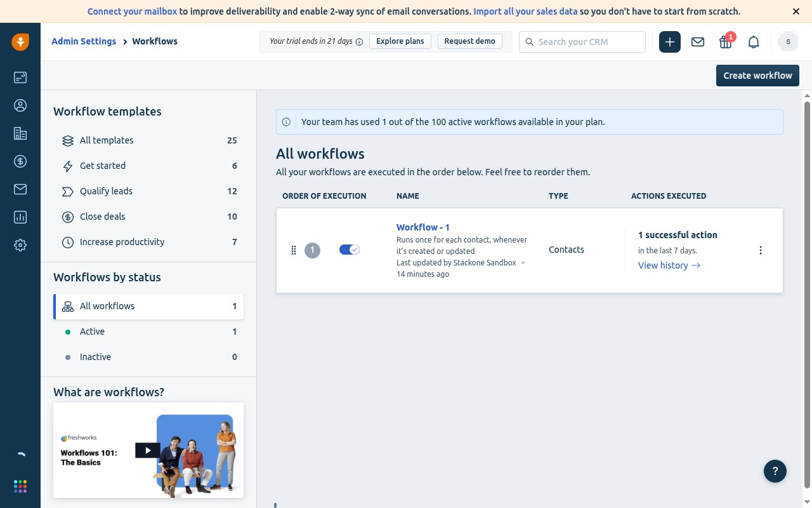This screenshot has height=508, width=812.
Task: Open Reports chart icon in sidebar
Action: 20,217
